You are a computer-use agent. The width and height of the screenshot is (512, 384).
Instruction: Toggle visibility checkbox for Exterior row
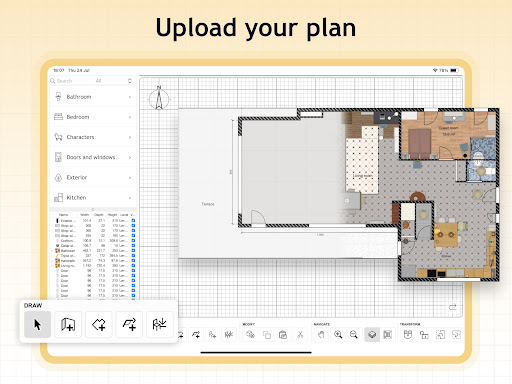click(x=133, y=221)
